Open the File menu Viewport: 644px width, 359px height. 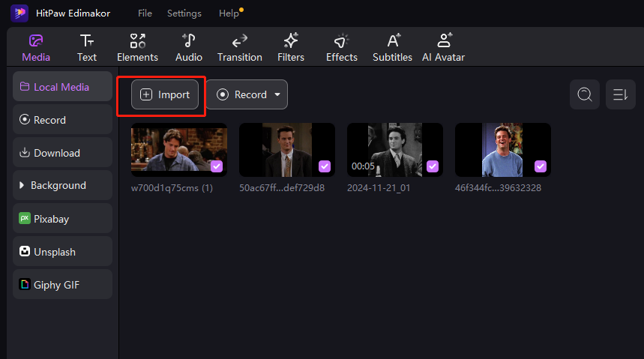point(145,13)
